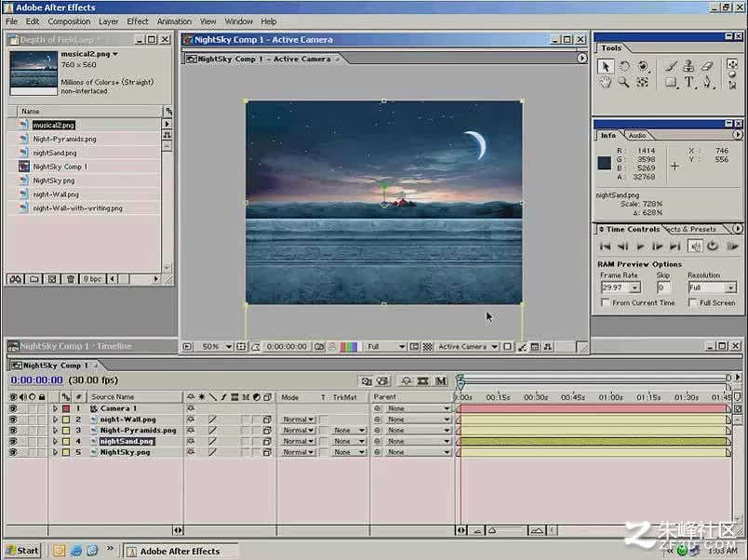This screenshot has width=748, height=560.
Task: Click the binoculars Find icon in Project panel
Action: click(15, 279)
